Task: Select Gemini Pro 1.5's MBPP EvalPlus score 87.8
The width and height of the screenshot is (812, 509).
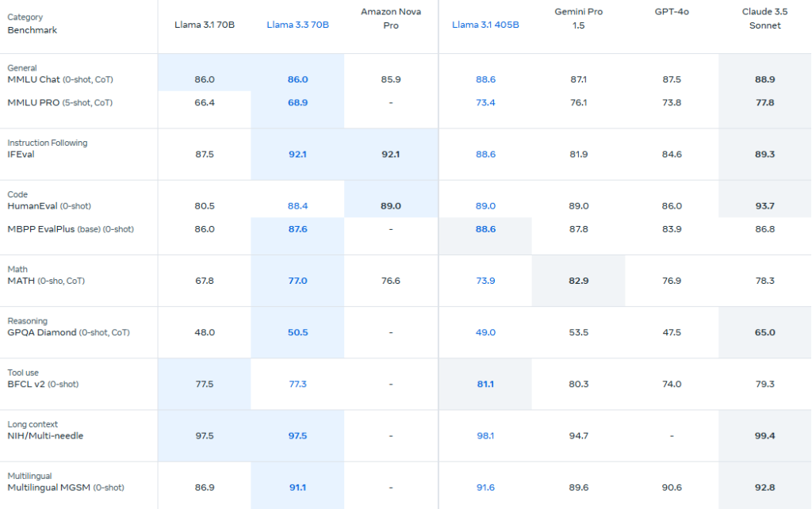Action: point(578,229)
